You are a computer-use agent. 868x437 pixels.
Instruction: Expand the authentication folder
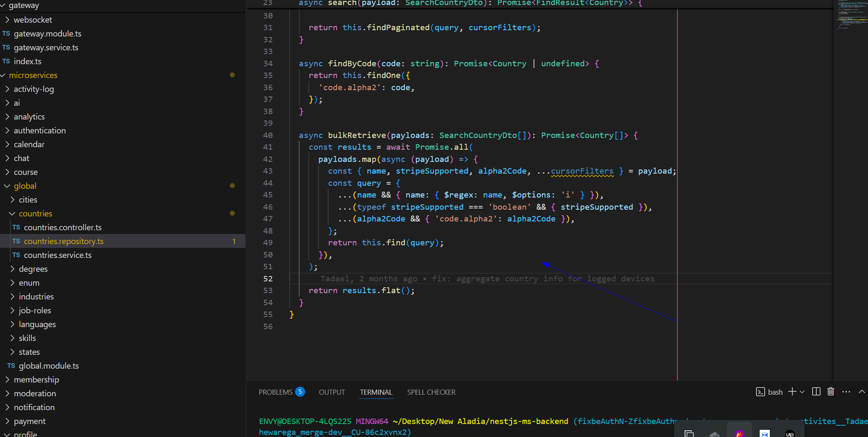pos(39,130)
